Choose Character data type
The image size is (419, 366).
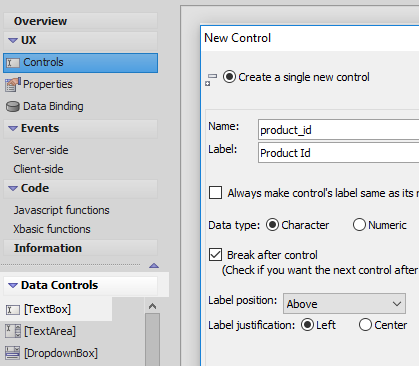[272, 225]
